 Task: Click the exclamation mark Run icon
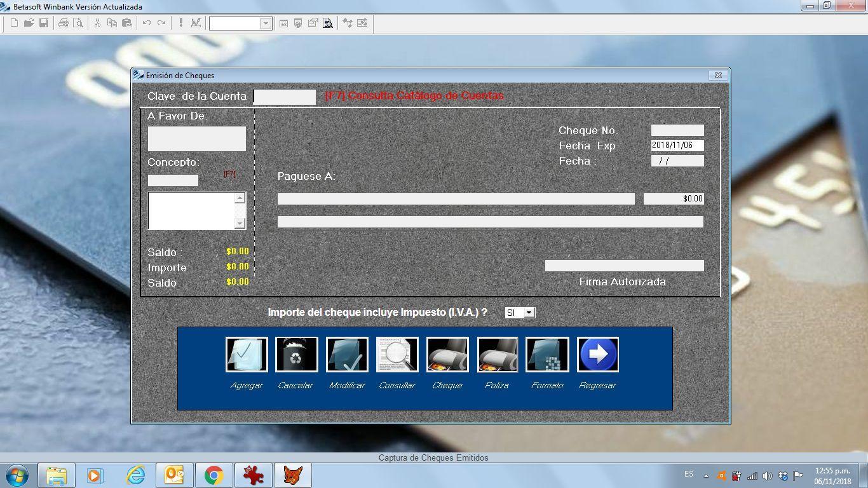coord(180,23)
